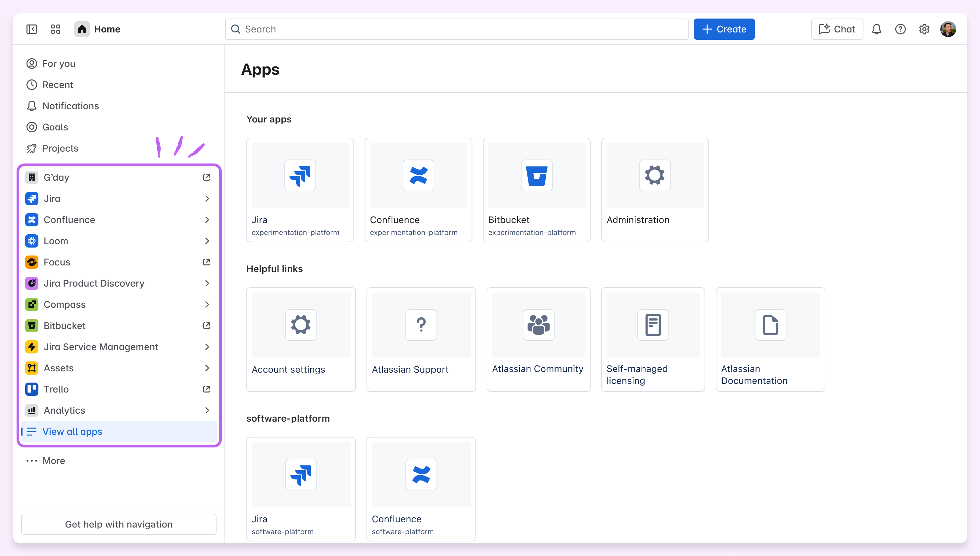The height and width of the screenshot is (556, 980).
Task: Open the user profile avatar
Action: click(948, 29)
